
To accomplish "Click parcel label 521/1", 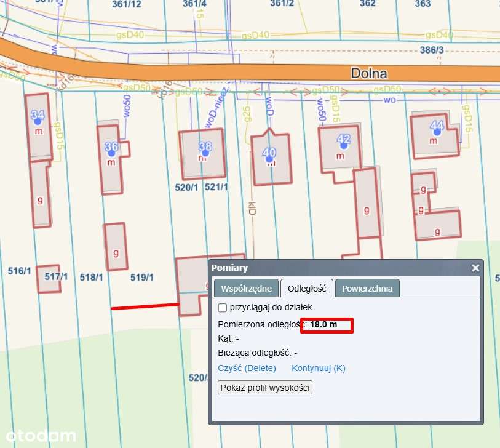I will point(216,186).
